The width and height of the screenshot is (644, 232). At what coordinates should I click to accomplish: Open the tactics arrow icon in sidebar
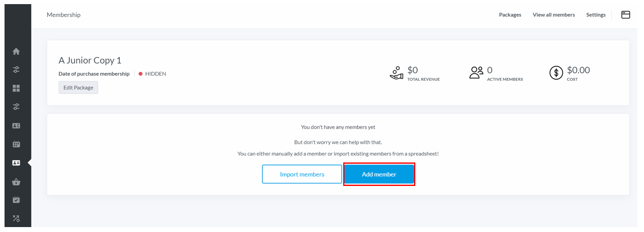tap(16, 218)
